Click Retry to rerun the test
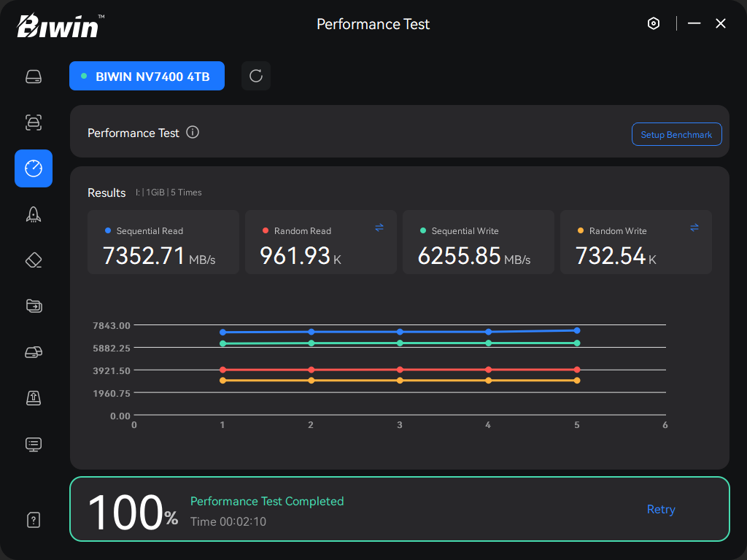This screenshot has height=560, width=747. coord(661,509)
